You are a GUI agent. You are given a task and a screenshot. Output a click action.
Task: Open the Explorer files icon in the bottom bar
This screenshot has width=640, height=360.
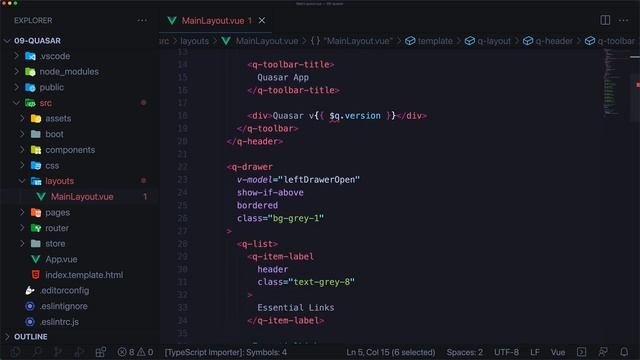point(16,352)
